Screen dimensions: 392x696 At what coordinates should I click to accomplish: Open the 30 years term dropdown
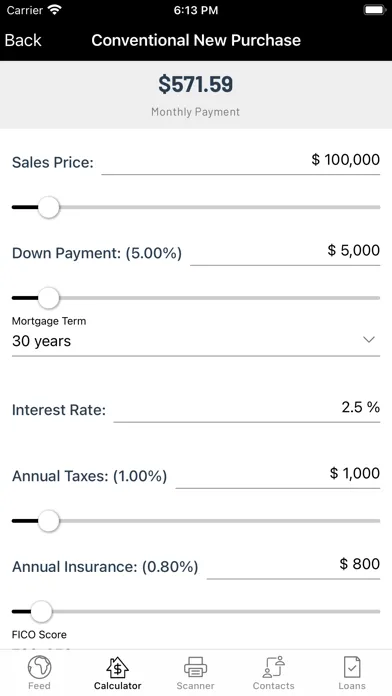pos(196,341)
